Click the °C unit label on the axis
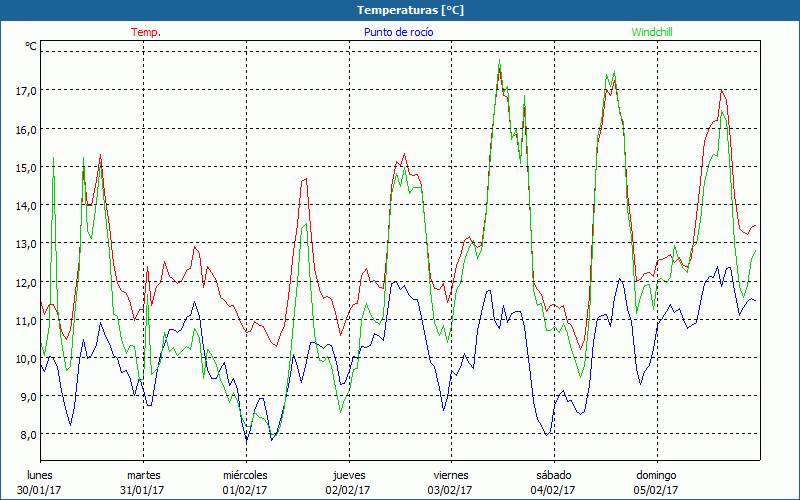 (31, 46)
